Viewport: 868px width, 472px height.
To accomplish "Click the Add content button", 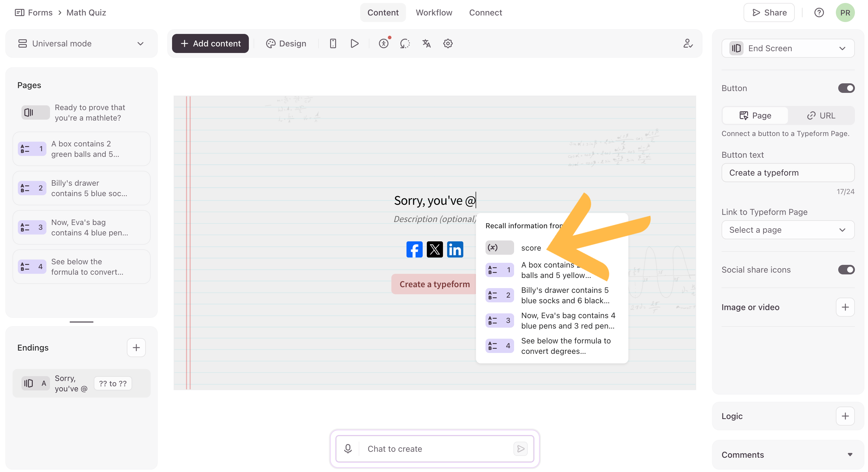I will [x=210, y=43].
